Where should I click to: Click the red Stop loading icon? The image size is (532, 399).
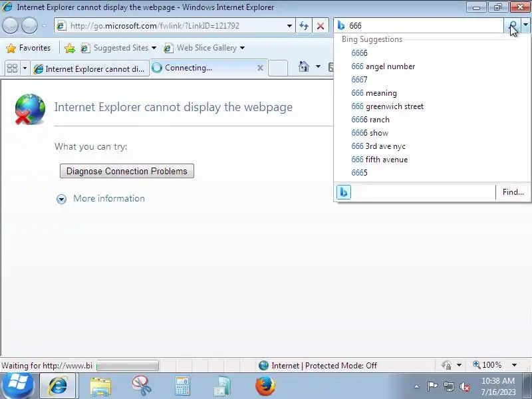[321, 26]
